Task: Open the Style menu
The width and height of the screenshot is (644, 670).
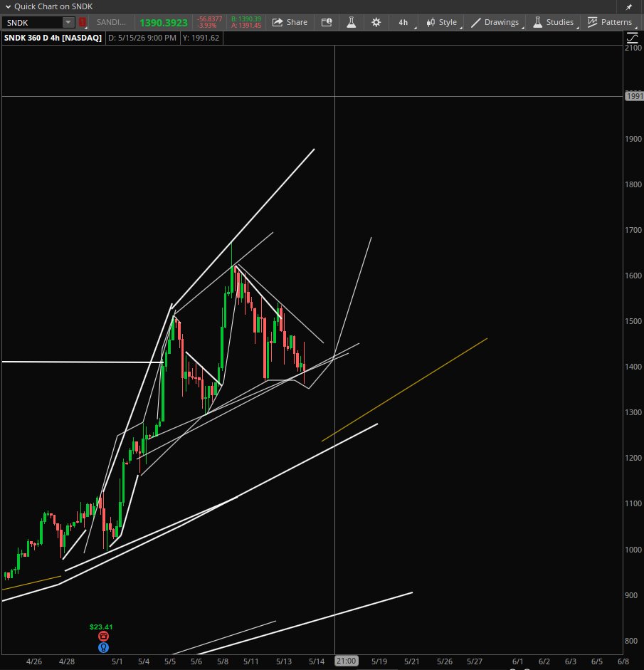Action: coord(442,22)
